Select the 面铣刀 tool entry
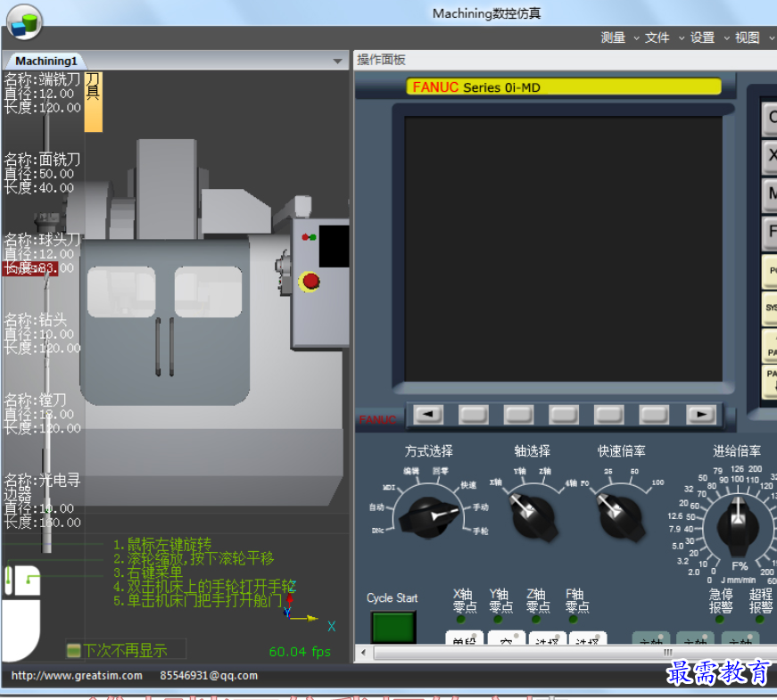The width and height of the screenshot is (777, 700). [x=43, y=173]
